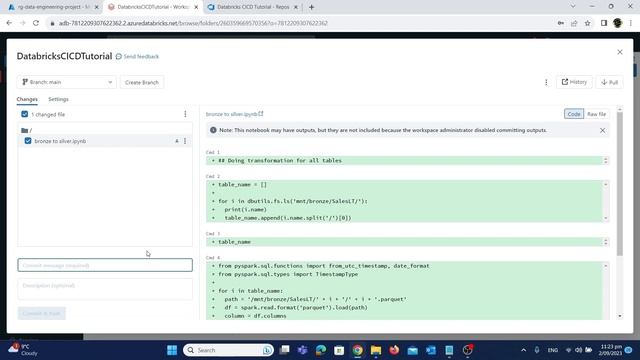
Task: Click the root folder icon
Action: tap(24, 131)
